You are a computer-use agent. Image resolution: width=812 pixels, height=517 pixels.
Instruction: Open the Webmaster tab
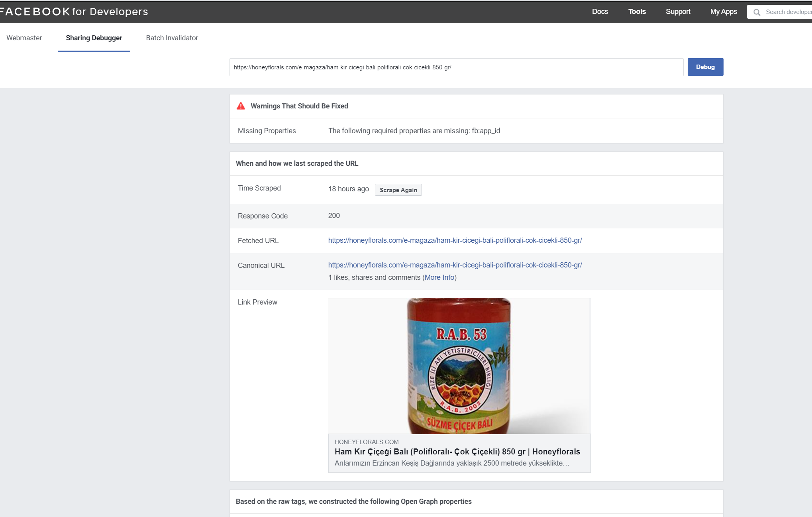24,38
